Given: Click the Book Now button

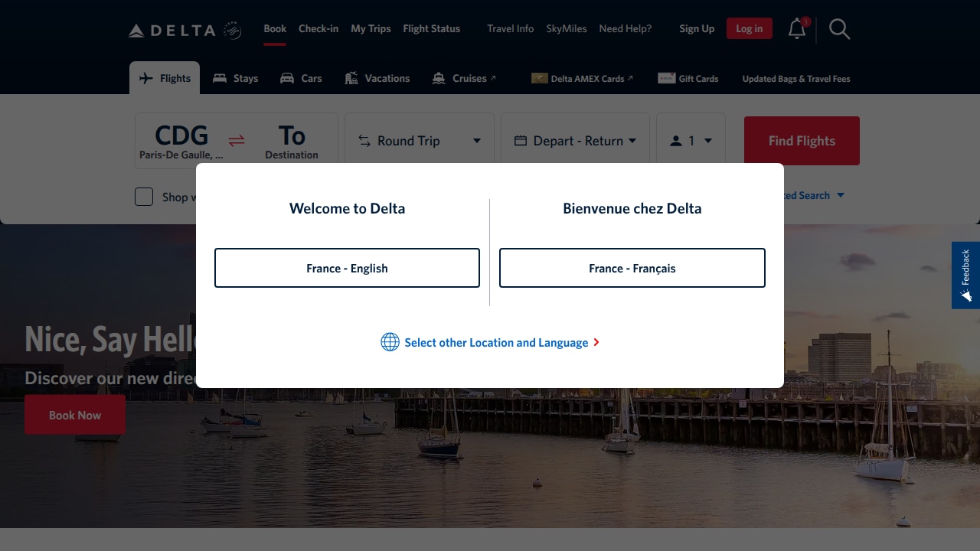Looking at the screenshot, I should click(x=75, y=415).
